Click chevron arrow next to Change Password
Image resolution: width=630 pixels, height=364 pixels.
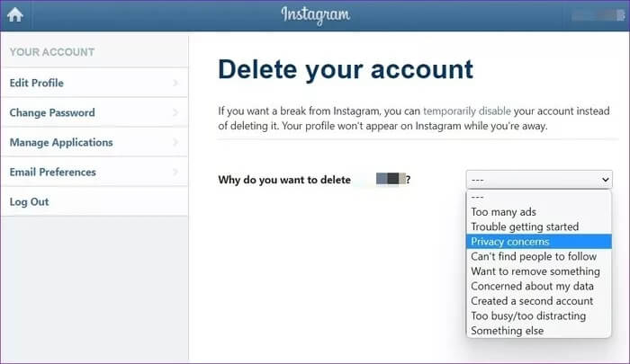175,112
